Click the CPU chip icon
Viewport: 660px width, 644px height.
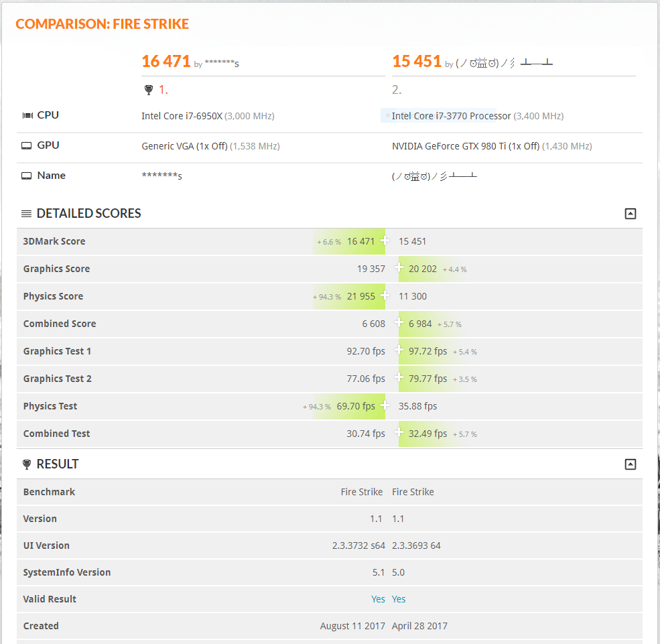27,115
